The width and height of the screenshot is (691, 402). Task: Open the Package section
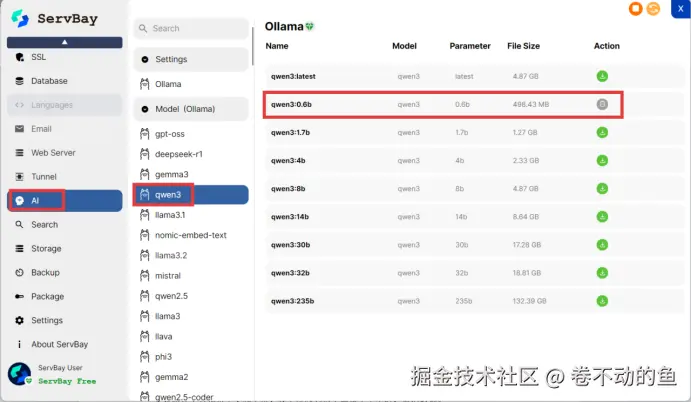(65, 296)
